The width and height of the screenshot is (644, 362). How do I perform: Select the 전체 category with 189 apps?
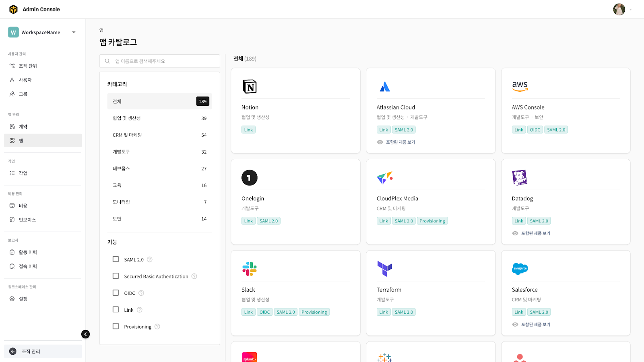click(159, 101)
